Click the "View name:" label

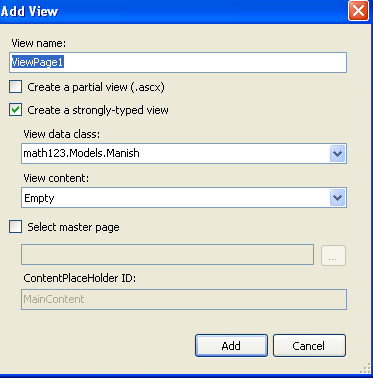39,43
